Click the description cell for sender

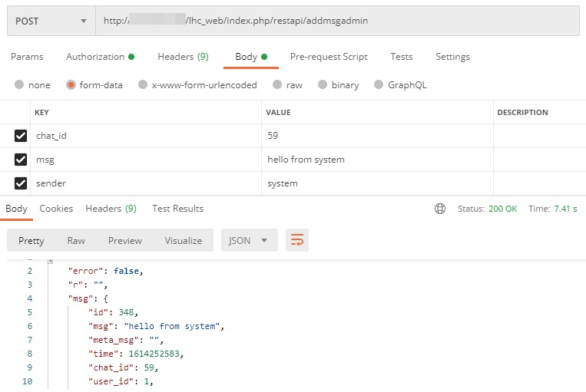(x=540, y=183)
